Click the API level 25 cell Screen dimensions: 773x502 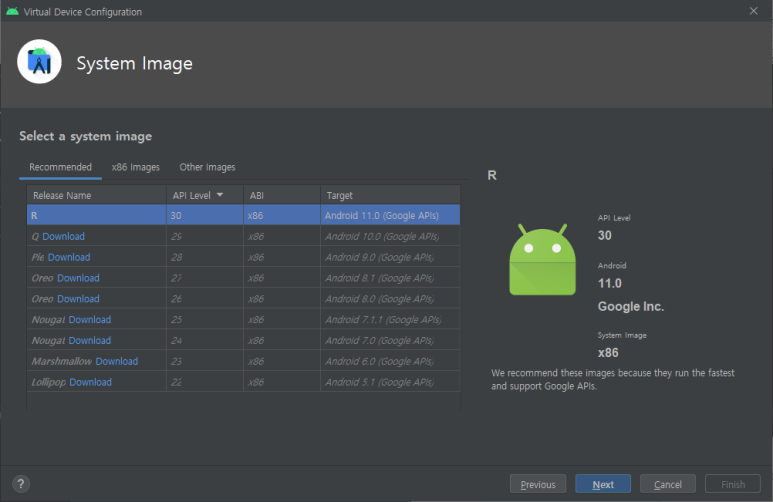[205, 320]
